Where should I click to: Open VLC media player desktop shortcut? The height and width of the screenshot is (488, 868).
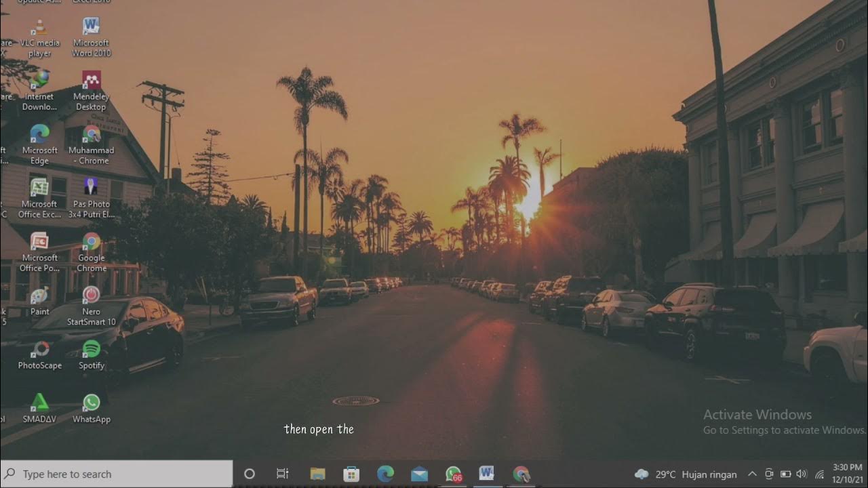coord(39,38)
